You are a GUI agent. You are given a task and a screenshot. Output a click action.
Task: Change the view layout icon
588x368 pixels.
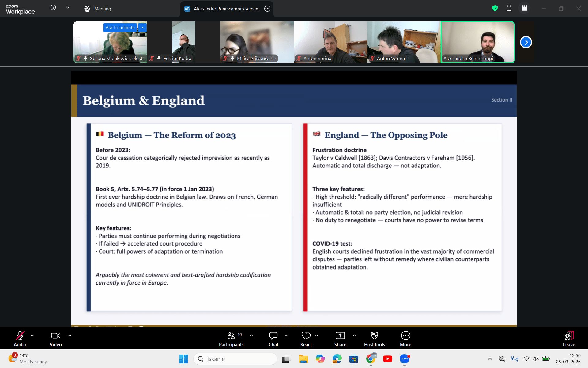(524, 8)
